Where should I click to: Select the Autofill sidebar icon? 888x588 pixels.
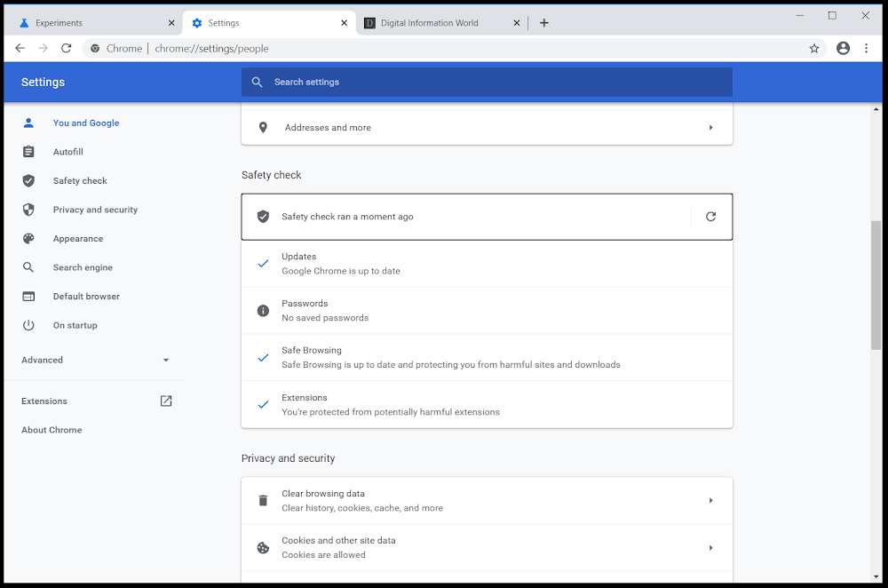28,151
